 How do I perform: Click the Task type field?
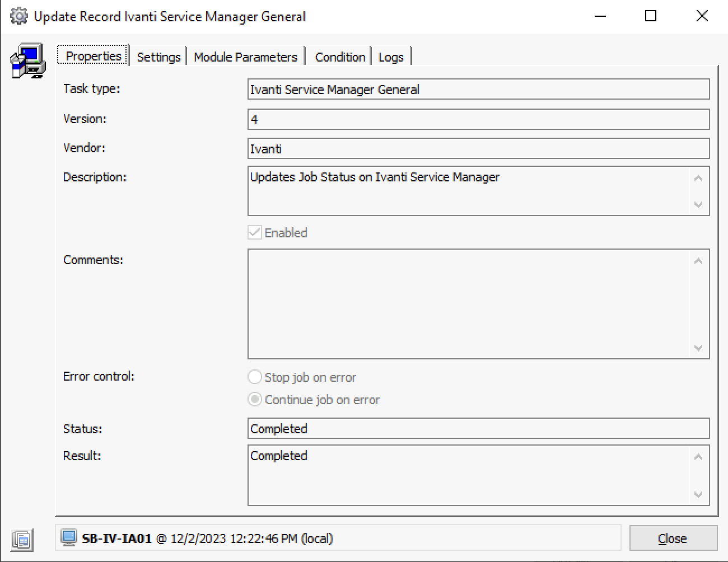point(479,90)
